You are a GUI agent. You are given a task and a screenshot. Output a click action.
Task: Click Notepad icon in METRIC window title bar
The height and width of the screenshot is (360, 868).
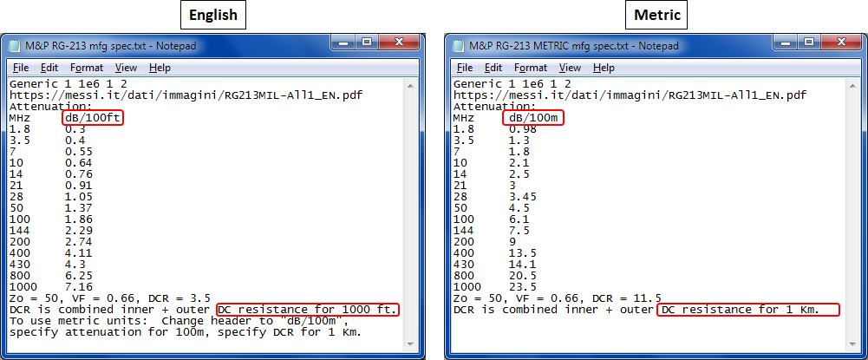(459, 46)
